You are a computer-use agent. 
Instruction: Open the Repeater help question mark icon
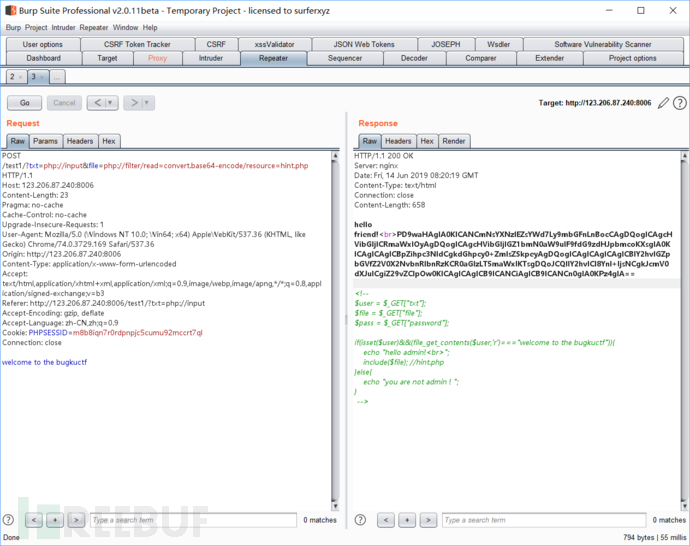coord(679,103)
